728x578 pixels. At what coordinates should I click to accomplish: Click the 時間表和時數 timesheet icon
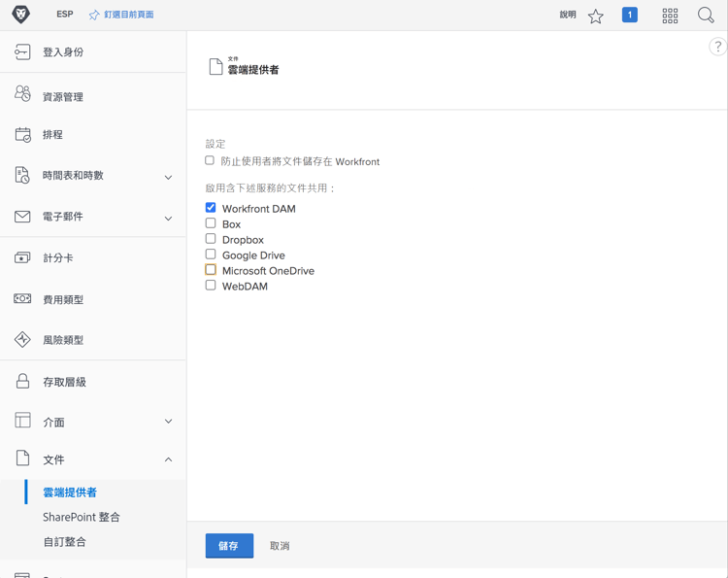coord(22,175)
